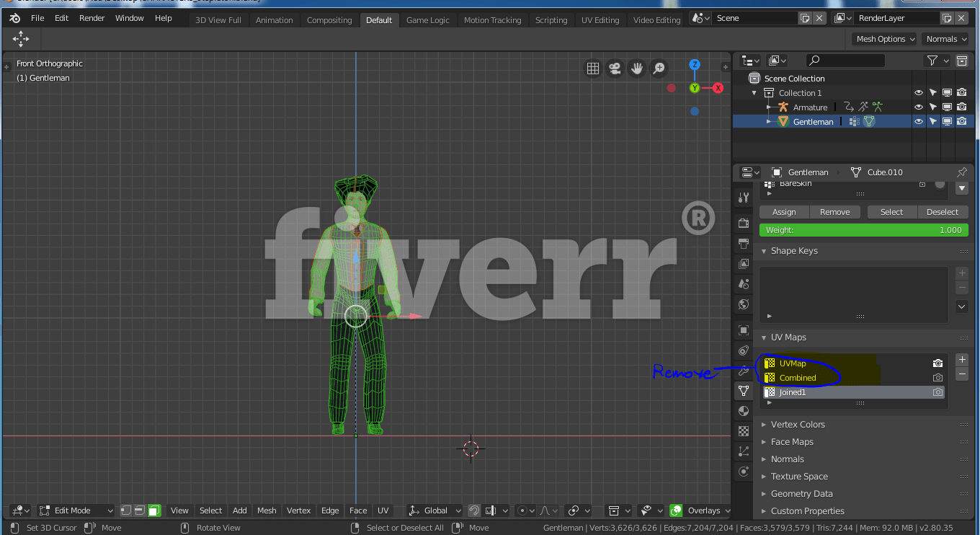Viewport: 980px width, 535px height.
Task: Open the Mesh menu in viewport header
Action: click(267, 510)
